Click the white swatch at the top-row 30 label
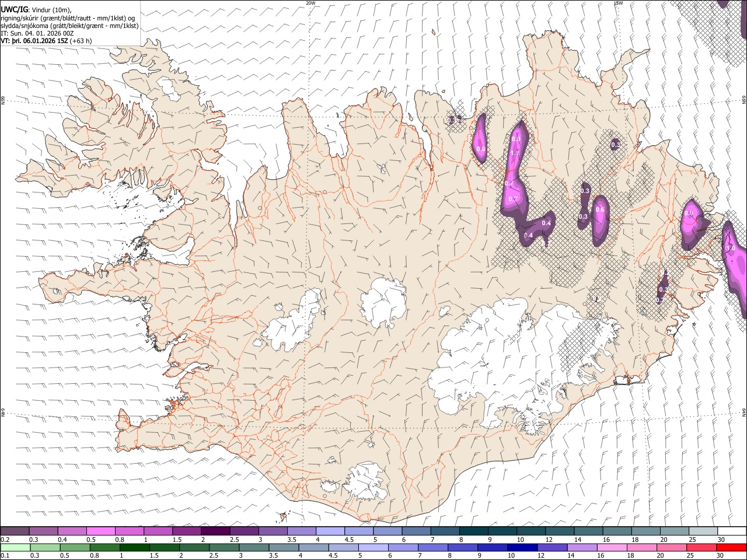Viewport: 747px width, 560px height. (732, 531)
